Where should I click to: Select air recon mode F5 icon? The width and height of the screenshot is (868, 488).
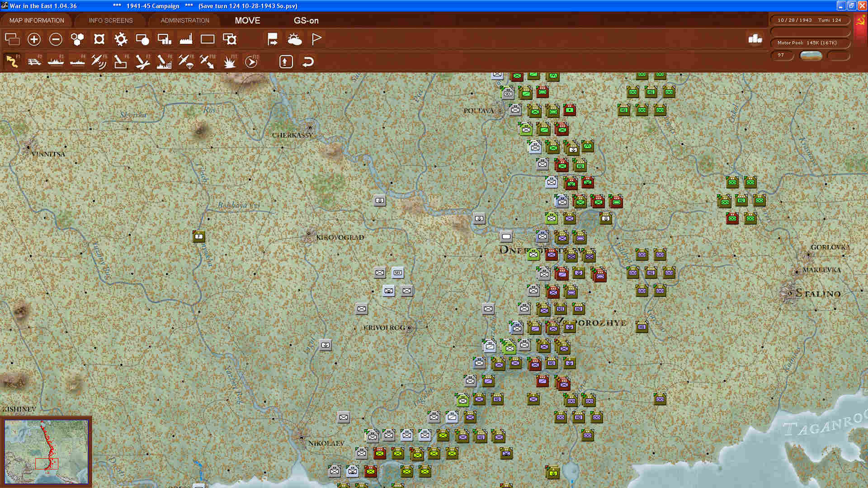point(99,61)
